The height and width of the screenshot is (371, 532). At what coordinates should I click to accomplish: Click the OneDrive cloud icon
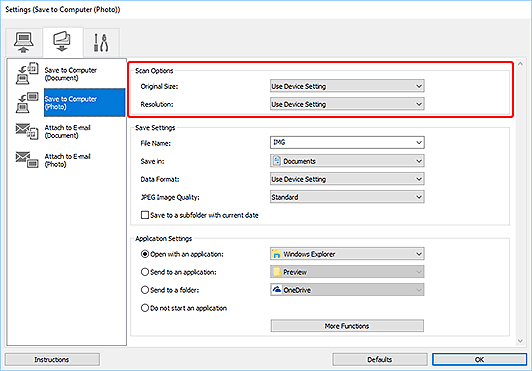[277, 290]
